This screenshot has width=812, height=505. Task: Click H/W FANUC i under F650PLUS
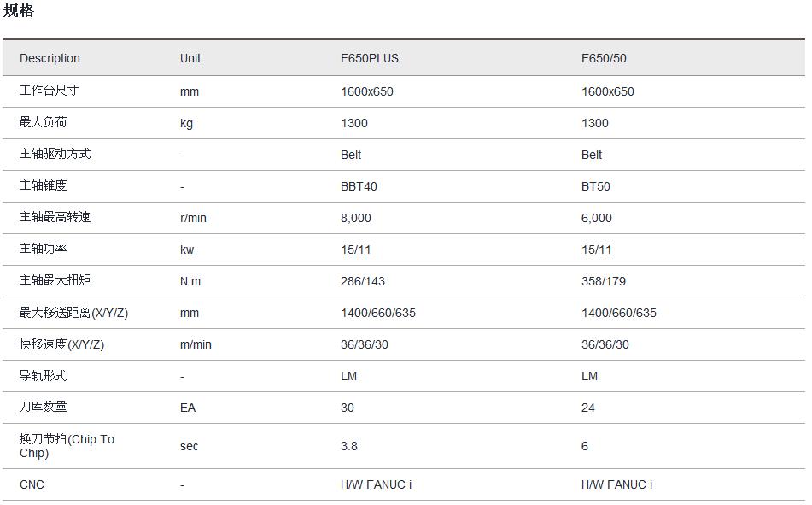tap(376, 484)
